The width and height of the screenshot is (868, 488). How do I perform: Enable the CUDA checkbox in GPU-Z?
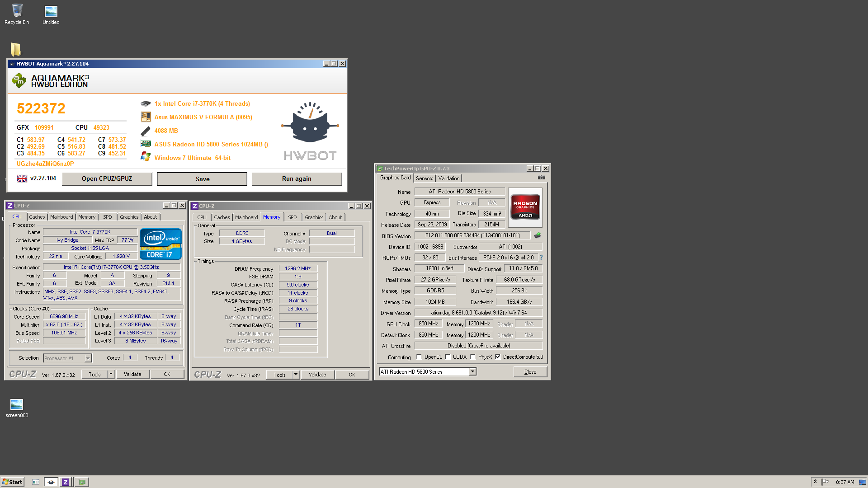tap(448, 357)
